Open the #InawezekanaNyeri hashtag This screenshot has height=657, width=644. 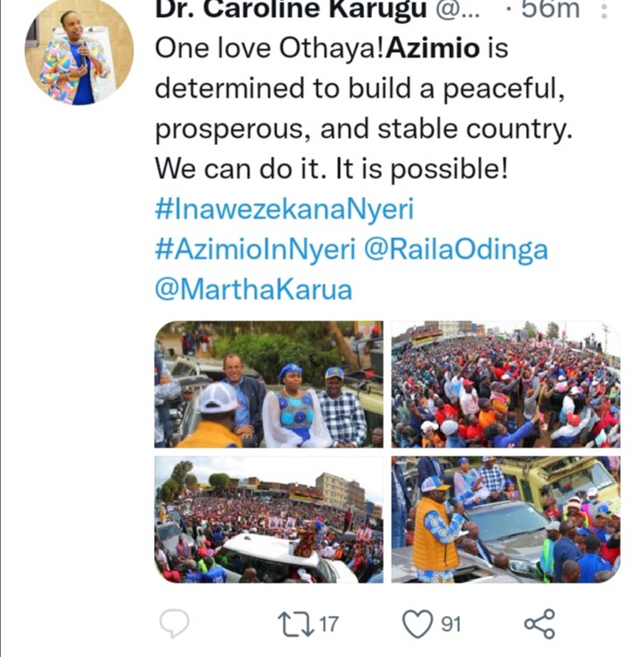point(284,209)
